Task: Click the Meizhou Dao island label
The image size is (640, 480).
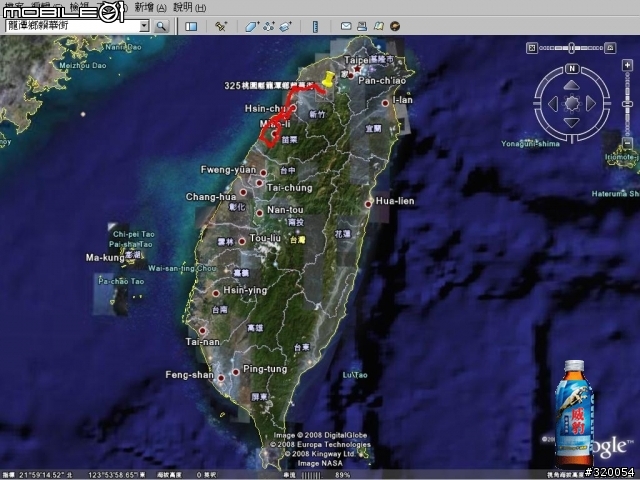Action: pos(83,65)
